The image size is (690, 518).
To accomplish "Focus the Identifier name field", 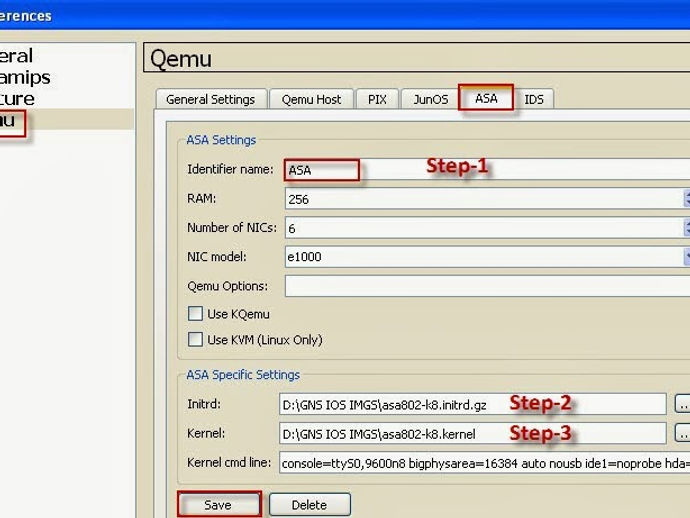I will coord(487,170).
